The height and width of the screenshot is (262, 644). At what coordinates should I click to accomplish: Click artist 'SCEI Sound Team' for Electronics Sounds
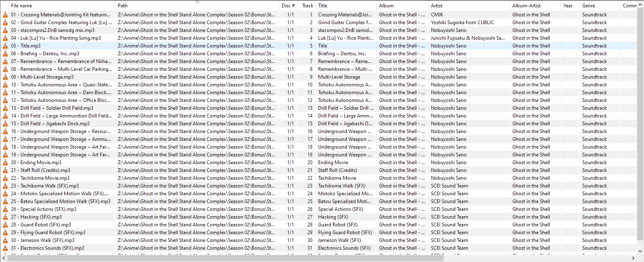pyautogui.click(x=449, y=248)
